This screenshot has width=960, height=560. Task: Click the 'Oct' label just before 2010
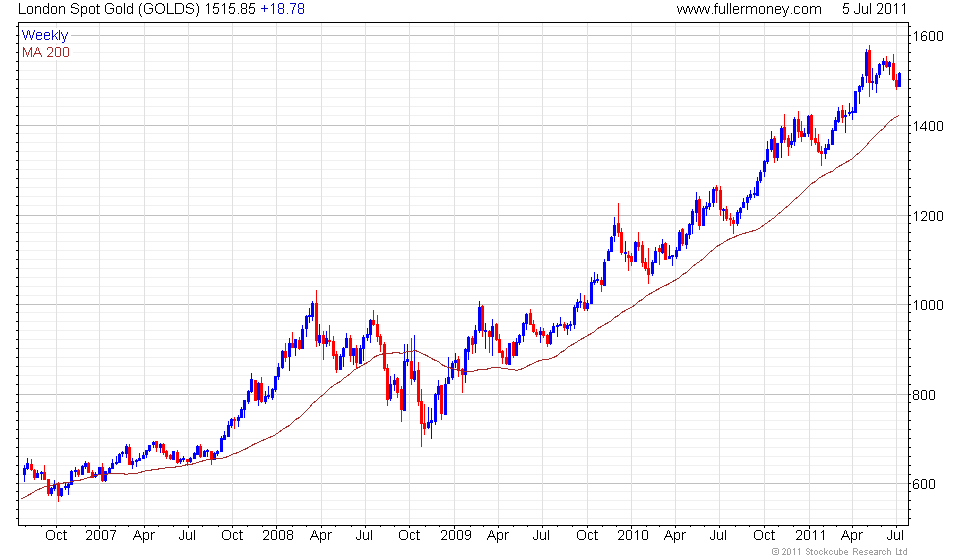[x=587, y=536]
